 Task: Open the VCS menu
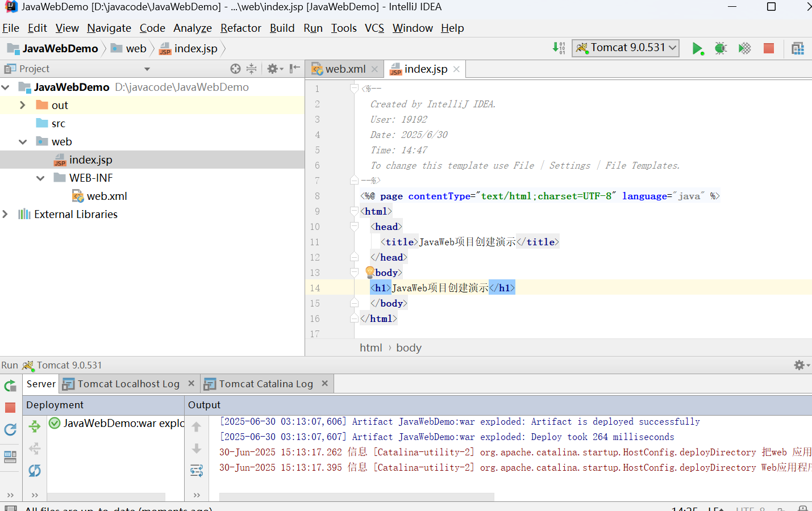[x=374, y=28]
